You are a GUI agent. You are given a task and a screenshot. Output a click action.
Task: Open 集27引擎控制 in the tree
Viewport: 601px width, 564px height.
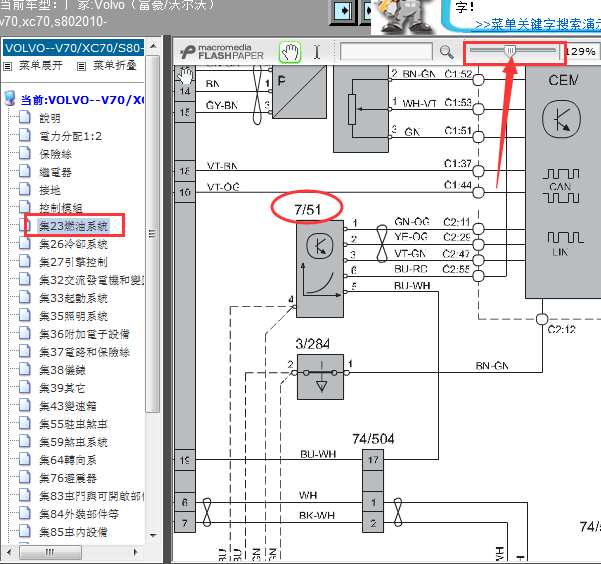(73, 262)
